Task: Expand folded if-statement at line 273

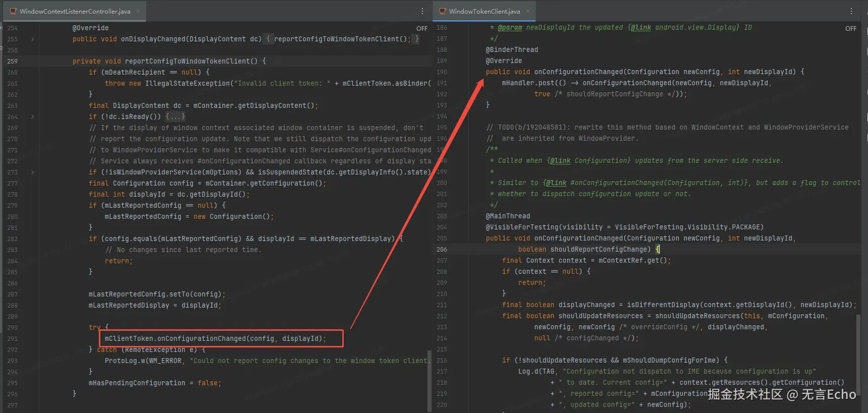Action: 33,172
